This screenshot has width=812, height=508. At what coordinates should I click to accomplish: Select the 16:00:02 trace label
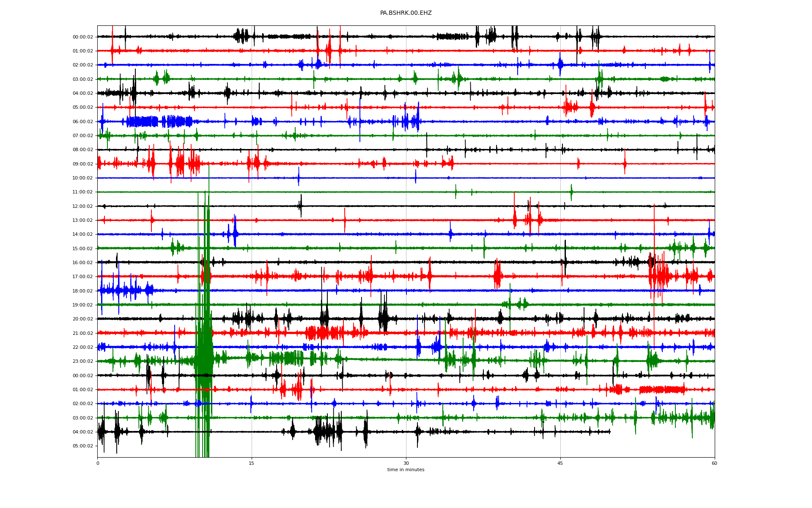point(82,263)
